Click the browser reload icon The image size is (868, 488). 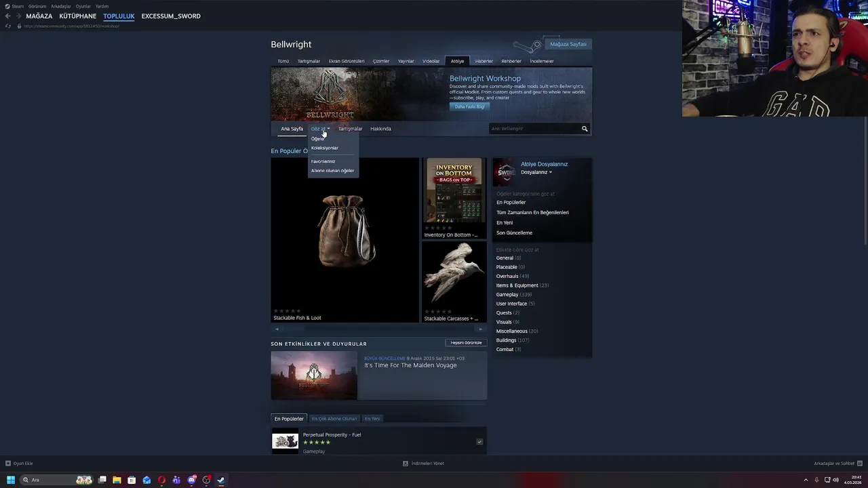(7, 26)
